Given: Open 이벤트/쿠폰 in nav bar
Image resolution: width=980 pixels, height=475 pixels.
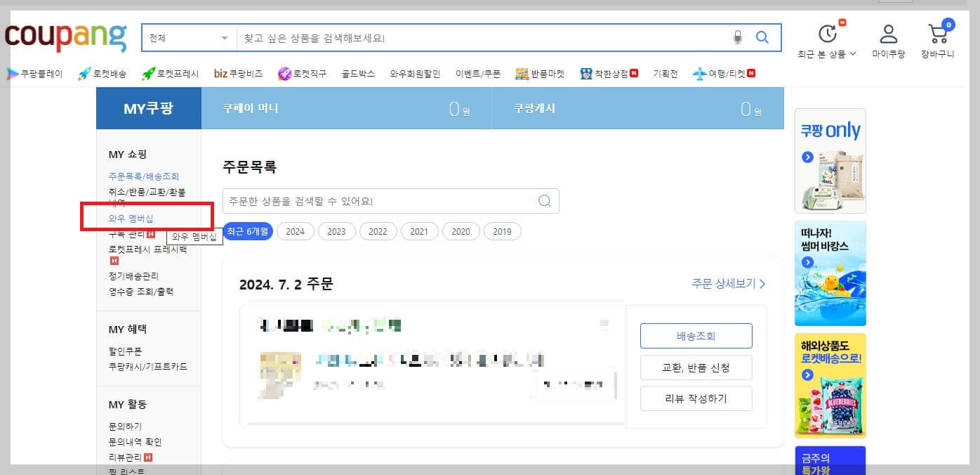Looking at the screenshot, I should pos(478,73).
